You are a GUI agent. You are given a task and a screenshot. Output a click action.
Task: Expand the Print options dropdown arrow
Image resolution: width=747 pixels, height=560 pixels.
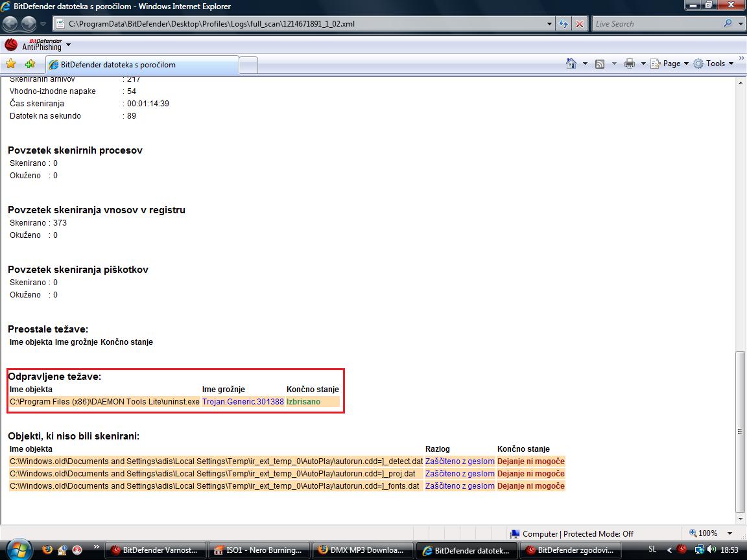tap(643, 64)
